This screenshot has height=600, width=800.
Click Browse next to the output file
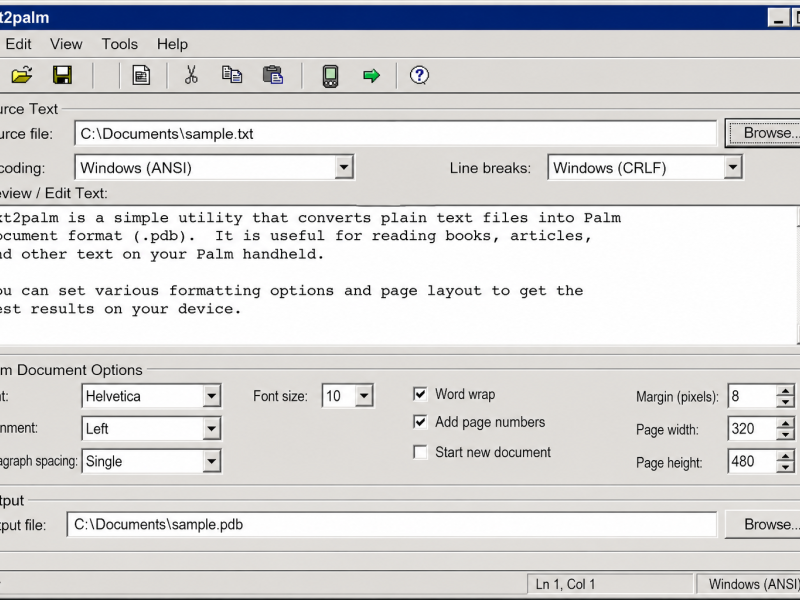(764, 524)
